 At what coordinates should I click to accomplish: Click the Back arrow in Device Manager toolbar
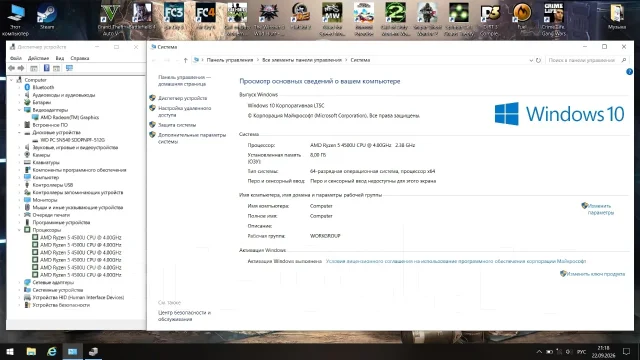(x=11, y=68)
